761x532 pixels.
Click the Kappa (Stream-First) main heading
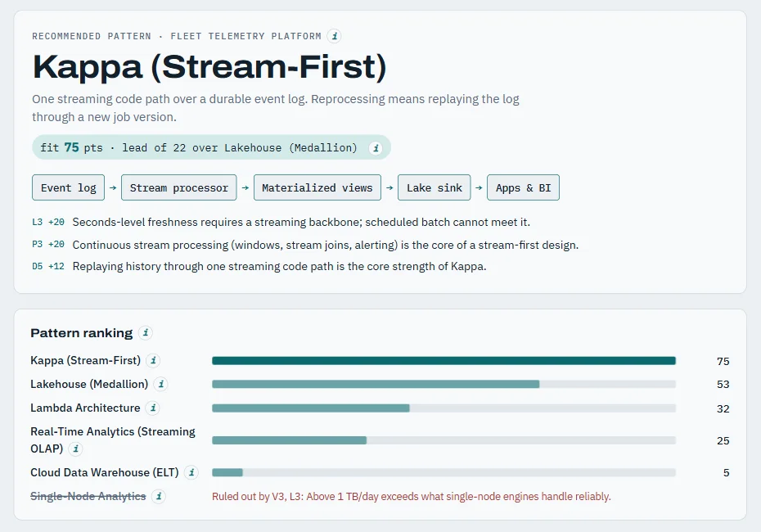209,66
